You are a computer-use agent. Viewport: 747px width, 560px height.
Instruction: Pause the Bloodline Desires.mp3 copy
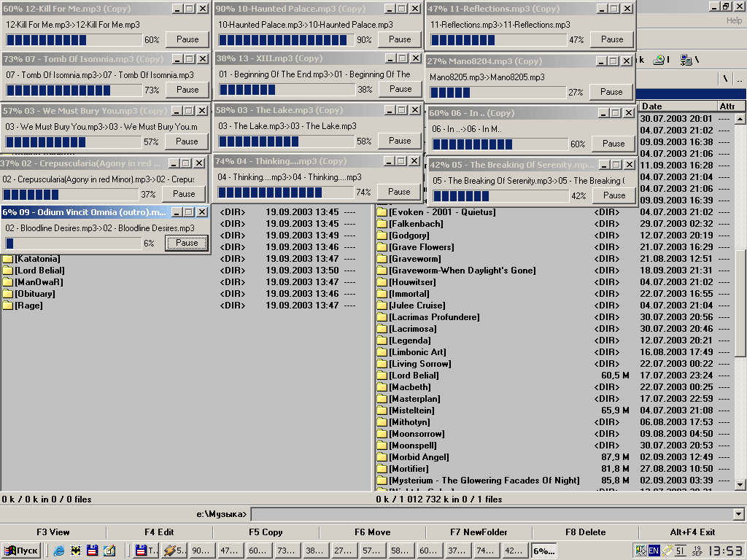(x=187, y=243)
